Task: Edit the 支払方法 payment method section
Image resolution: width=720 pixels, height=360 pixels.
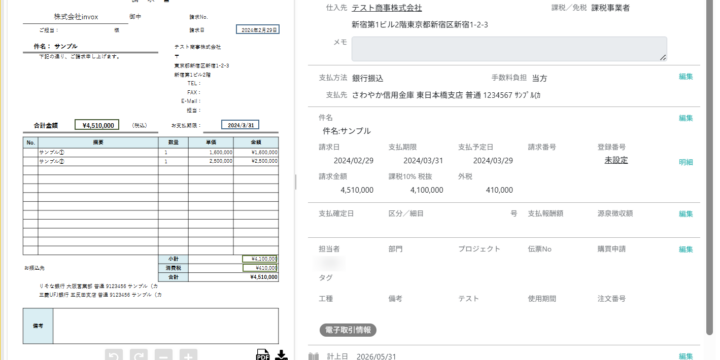Action: [686, 77]
